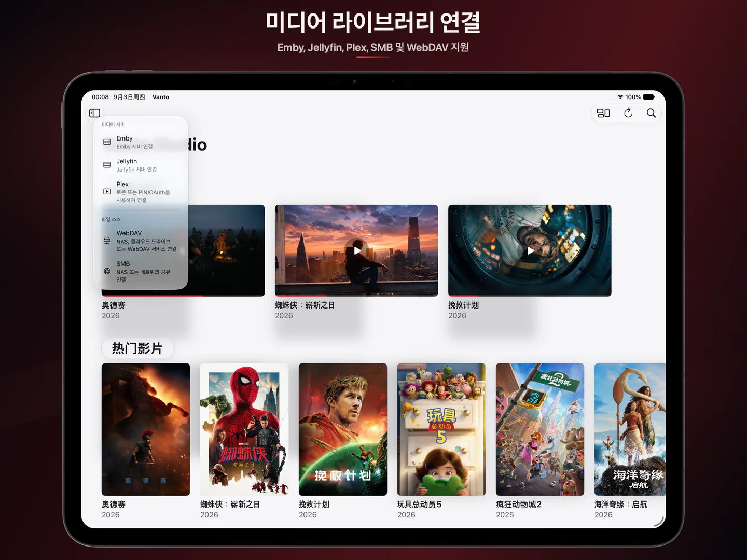Click the 파일 소스 section label
The height and width of the screenshot is (560, 747).
[111, 219]
